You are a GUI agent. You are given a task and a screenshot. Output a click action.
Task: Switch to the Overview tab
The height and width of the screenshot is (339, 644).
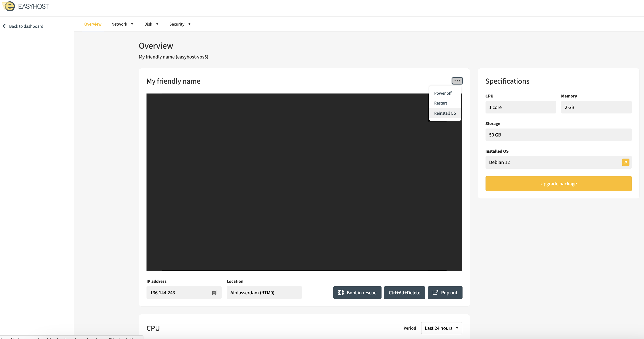93,24
